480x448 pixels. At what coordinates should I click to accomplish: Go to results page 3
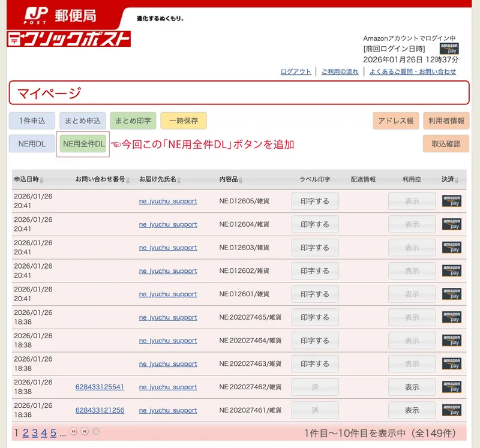click(x=35, y=432)
